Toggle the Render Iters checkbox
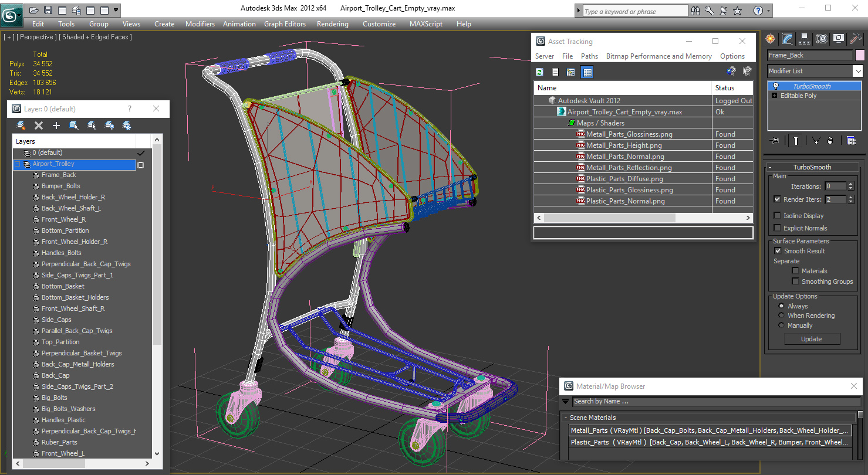Screen dimensions: 868x475 (778, 199)
